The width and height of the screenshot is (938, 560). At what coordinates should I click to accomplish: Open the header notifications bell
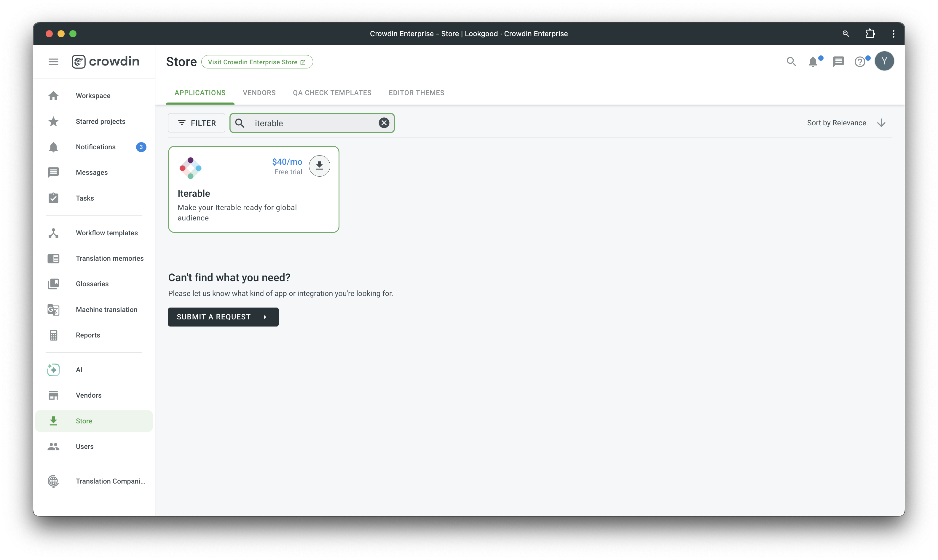(813, 62)
